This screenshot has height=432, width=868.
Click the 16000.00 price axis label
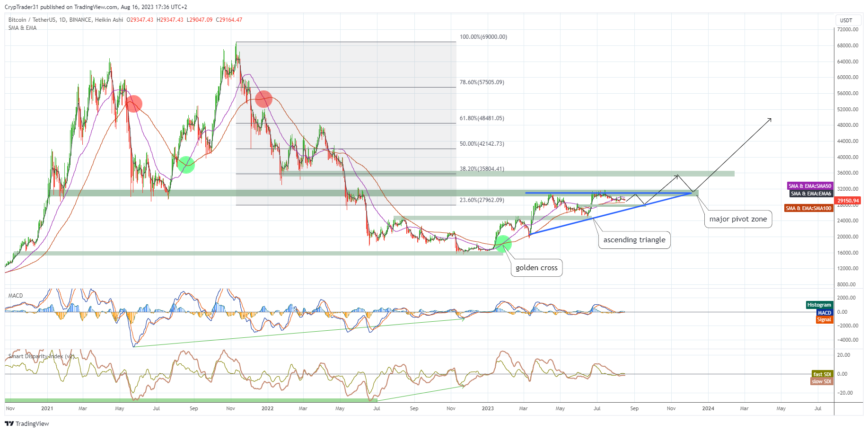point(848,253)
